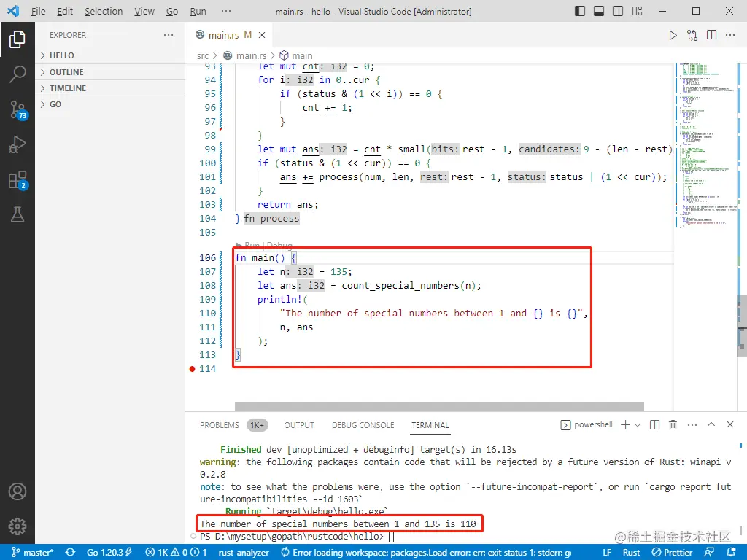Expand the OUTLINE section

(x=111, y=72)
